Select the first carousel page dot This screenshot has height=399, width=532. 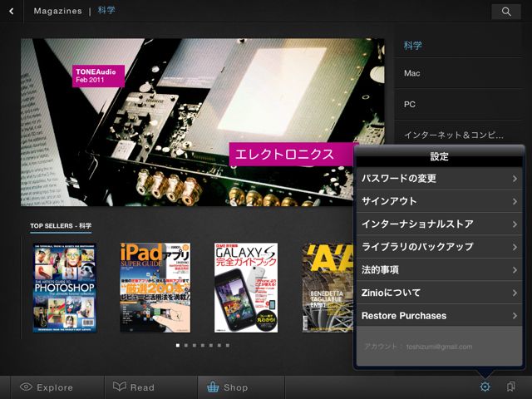[178, 346]
